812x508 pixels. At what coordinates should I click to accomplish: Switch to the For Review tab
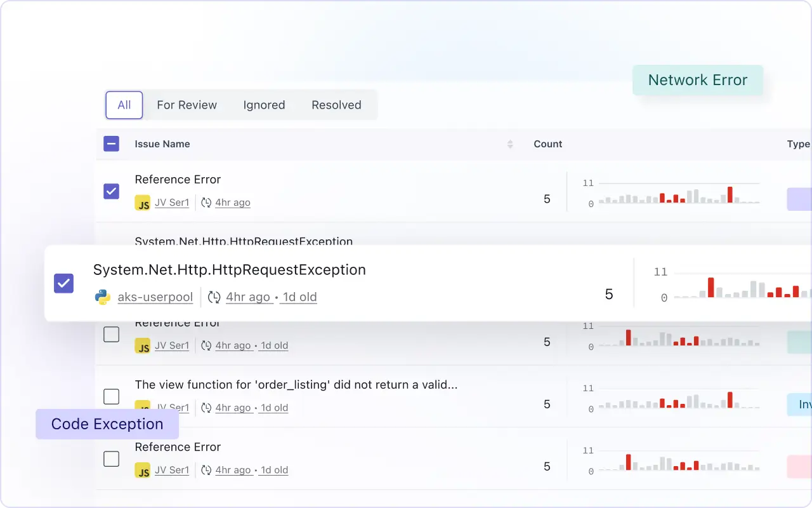(x=187, y=105)
